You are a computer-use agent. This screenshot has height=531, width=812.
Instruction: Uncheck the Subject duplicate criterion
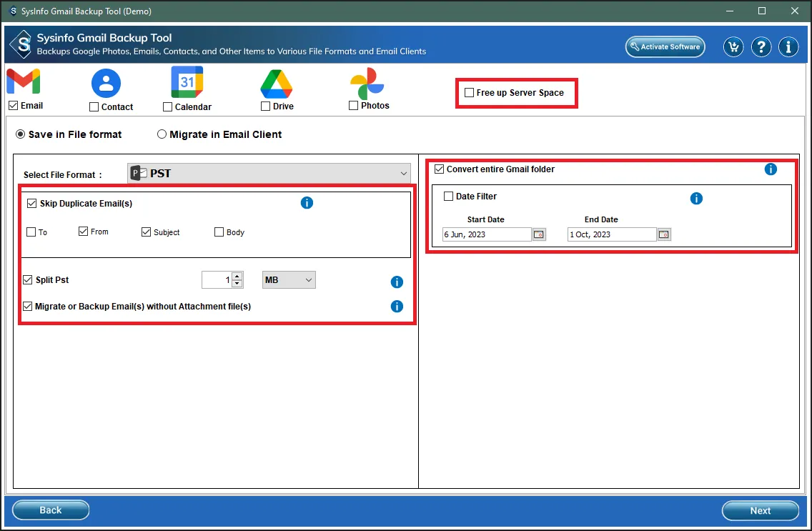tap(146, 232)
